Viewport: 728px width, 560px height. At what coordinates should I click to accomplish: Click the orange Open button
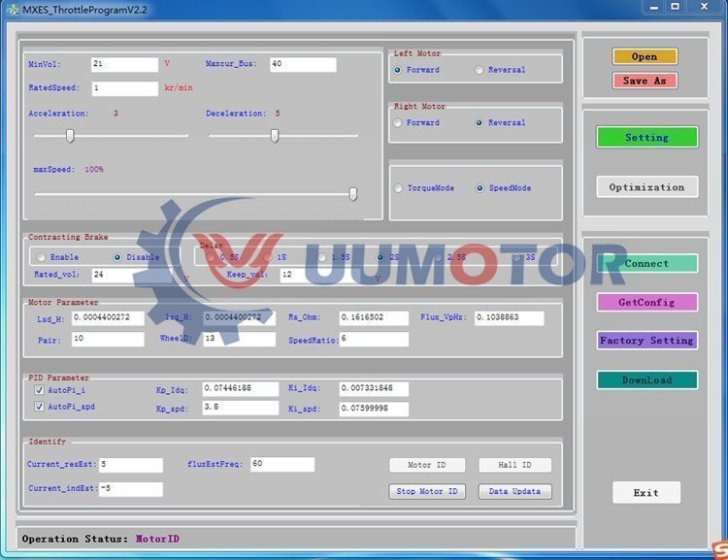click(645, 56)
